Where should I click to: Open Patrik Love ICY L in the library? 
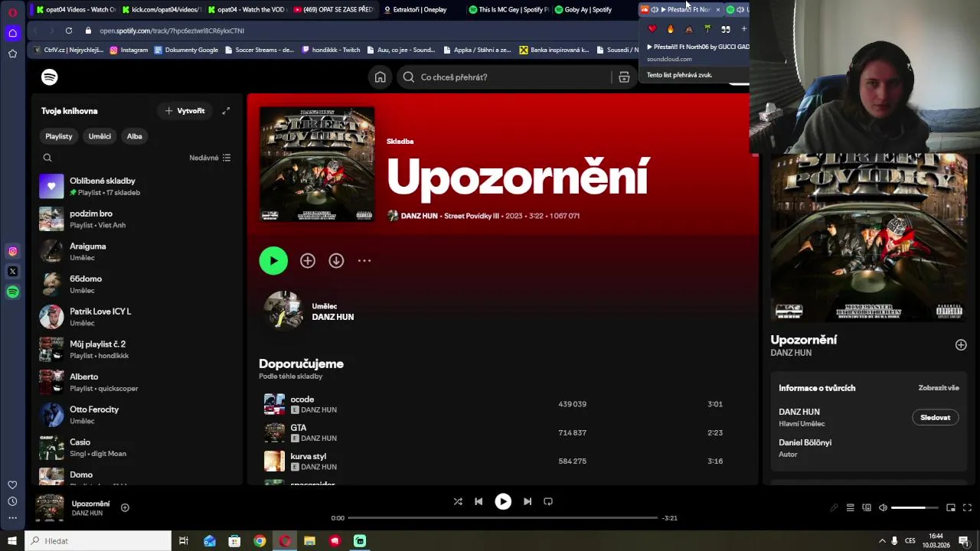(x=136, y=317)
